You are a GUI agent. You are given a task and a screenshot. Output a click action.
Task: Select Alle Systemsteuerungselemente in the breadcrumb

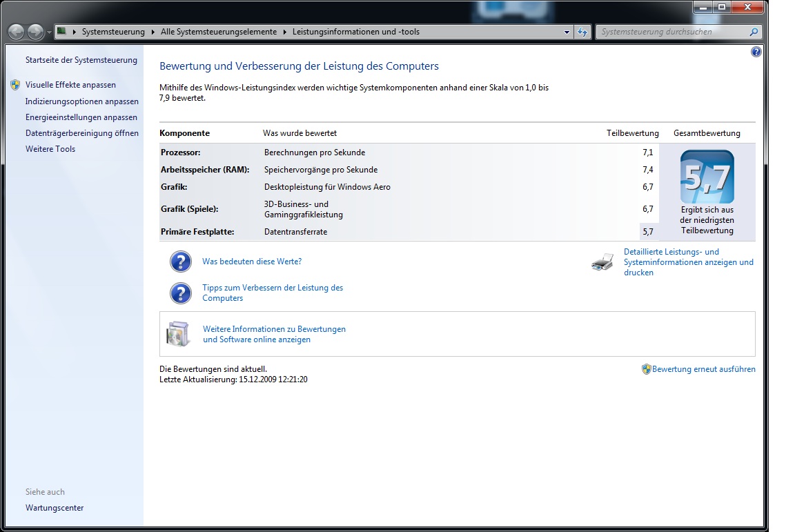[x=219, y=32]
